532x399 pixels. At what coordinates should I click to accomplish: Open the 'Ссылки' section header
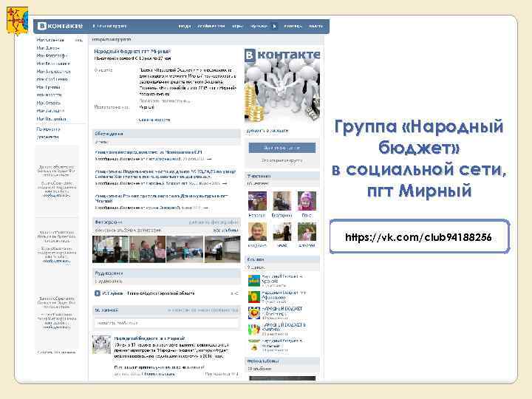click(x=282, y=259)
